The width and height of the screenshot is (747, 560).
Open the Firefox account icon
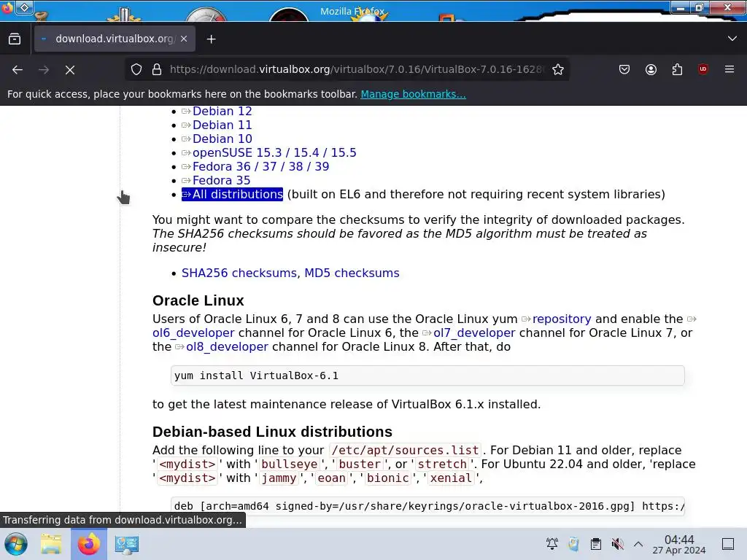coord(651,69)
